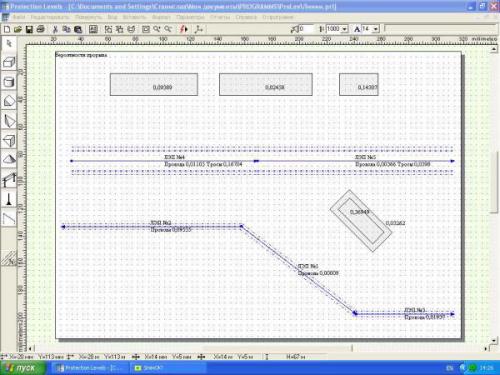Select the lightning rod mast tool
The height and width of the screenshot is (375, 500).
pos(9,199)
